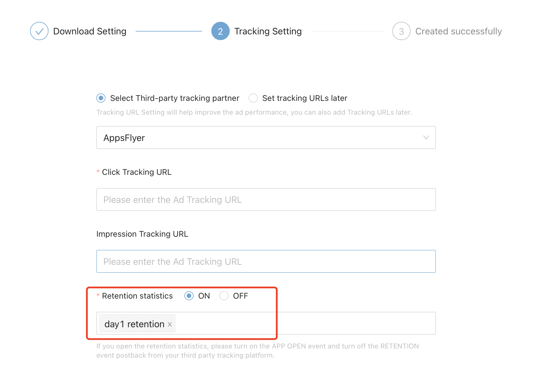Image resolution: width=550 pixels, height=392 pixels.
Task: Click the Impression Tracking URL label
Action: pyautogui.click(x=142, y=234)
